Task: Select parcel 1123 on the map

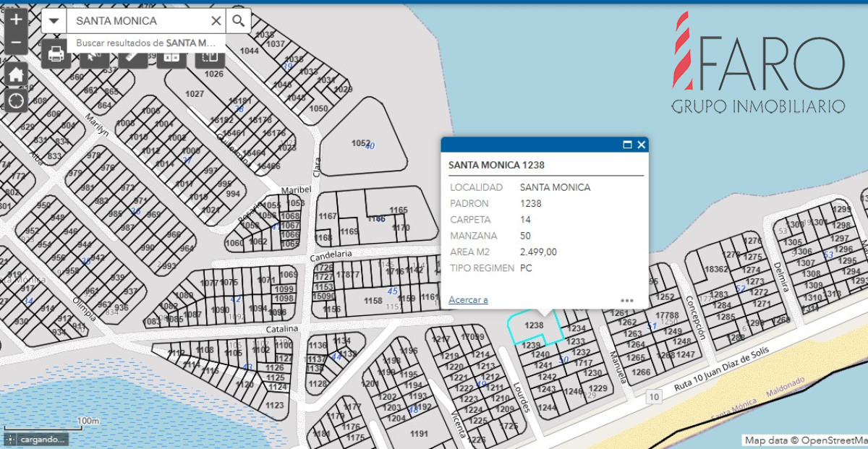Action: 274,406
